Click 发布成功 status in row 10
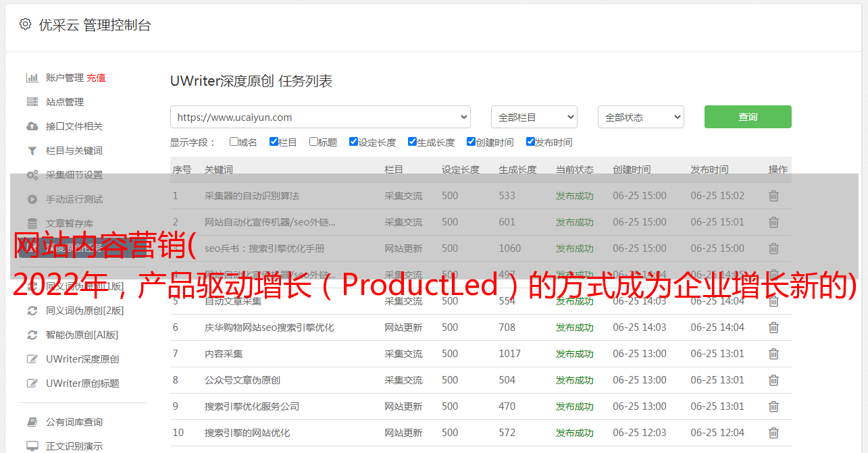Screen dimensions: 868x453 coord(575,433)
